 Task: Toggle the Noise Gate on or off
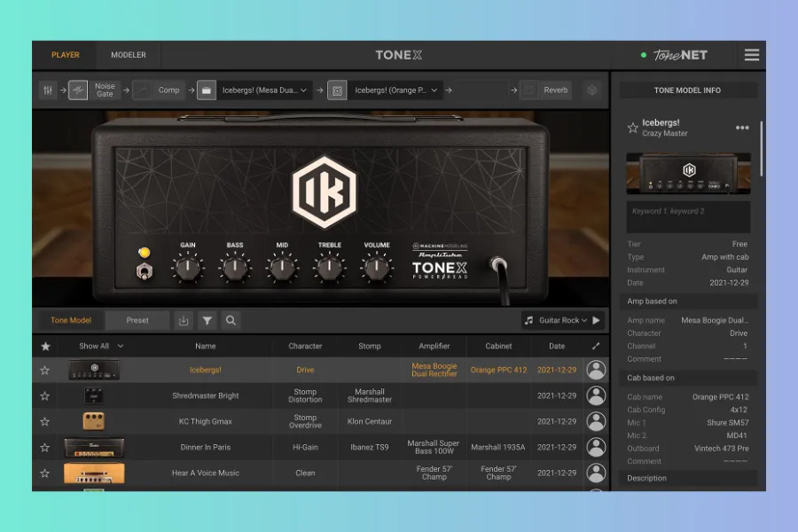tap(78, 90)
